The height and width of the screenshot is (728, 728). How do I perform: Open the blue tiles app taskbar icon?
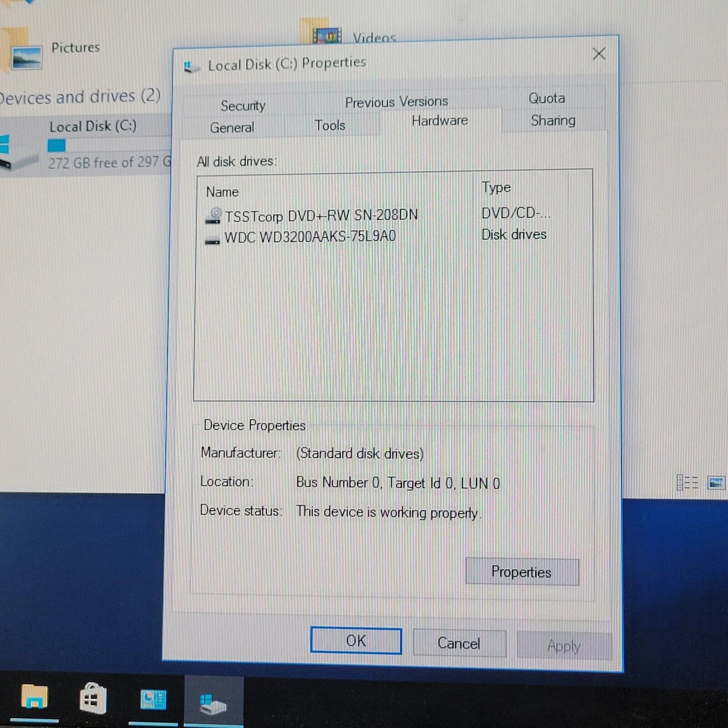[x=153, y=699]
